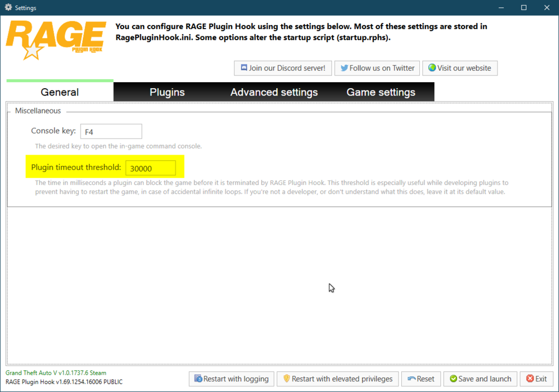Open Visit our website button
The image size is (559, 392).
(460, 68)
